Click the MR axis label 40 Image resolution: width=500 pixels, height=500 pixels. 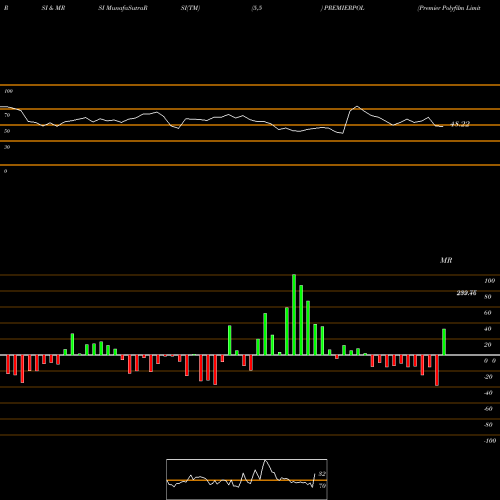pos(488,329)
